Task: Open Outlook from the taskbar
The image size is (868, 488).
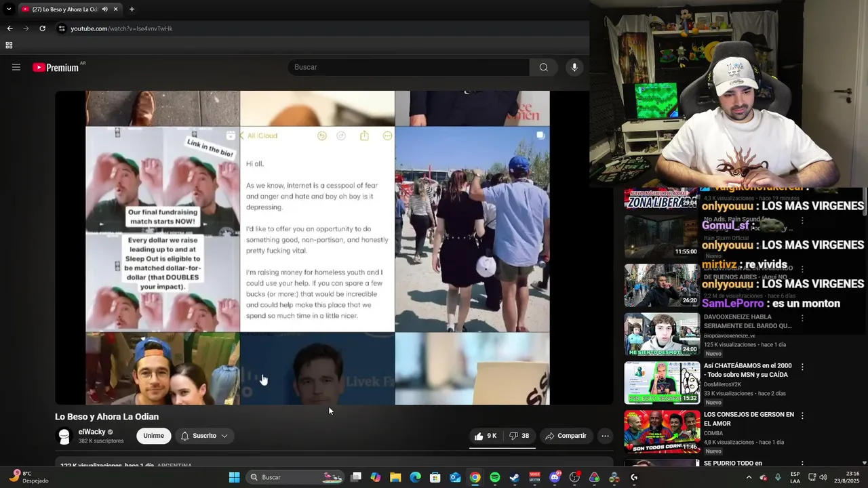Action: pyautogui.click(x=455, y=477)
